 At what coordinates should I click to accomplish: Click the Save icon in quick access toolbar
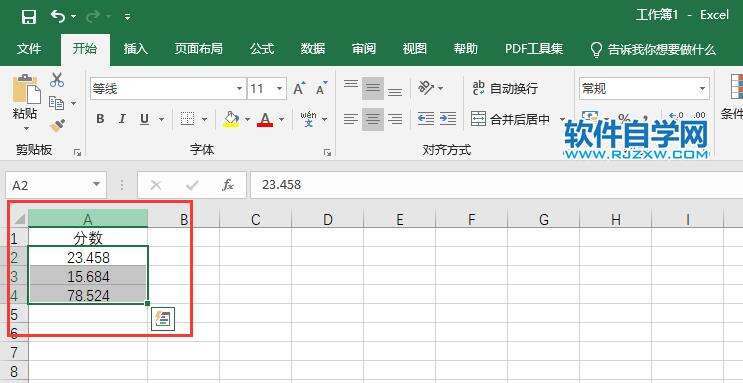point(29,17)
